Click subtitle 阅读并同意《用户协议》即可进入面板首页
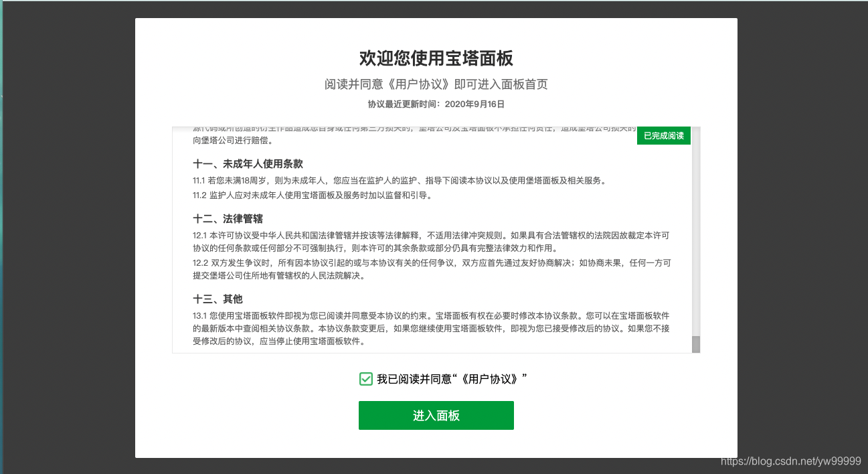 click(436, 84)
